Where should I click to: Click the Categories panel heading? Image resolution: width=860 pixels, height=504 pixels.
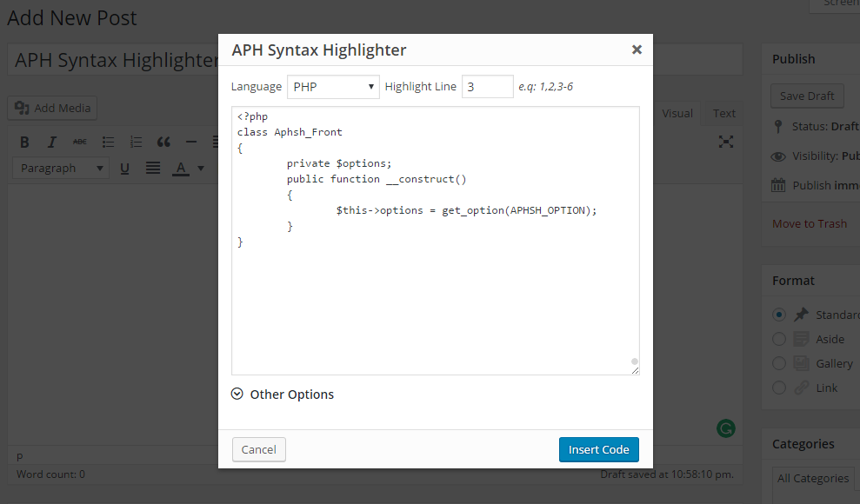click(803, 444)
